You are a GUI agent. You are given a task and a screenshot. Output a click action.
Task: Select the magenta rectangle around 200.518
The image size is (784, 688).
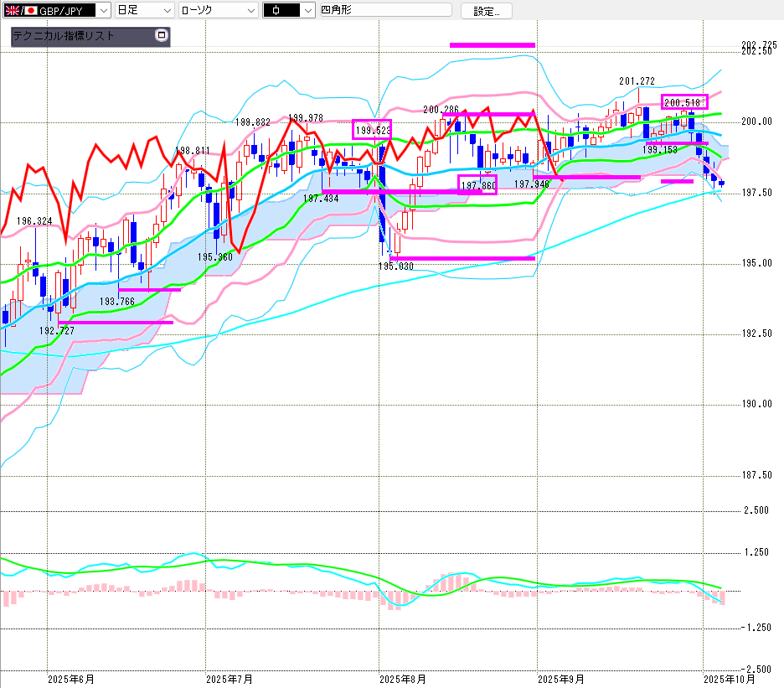coord(684,102)
